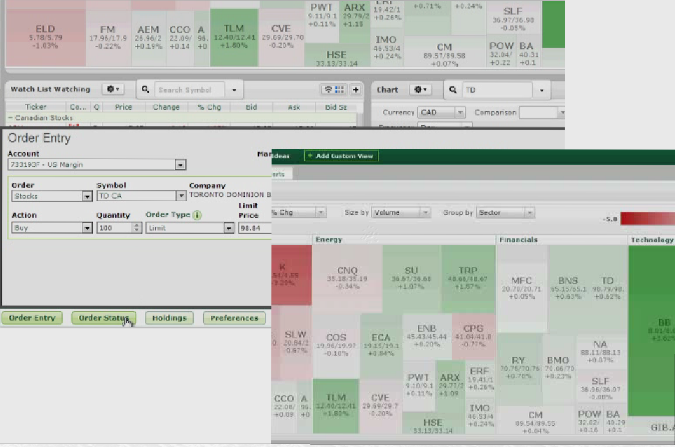The height and width of the screenshot is (447, 675).
Task: Click the Watch List streaming signal icon
Action: coord(328,89)
